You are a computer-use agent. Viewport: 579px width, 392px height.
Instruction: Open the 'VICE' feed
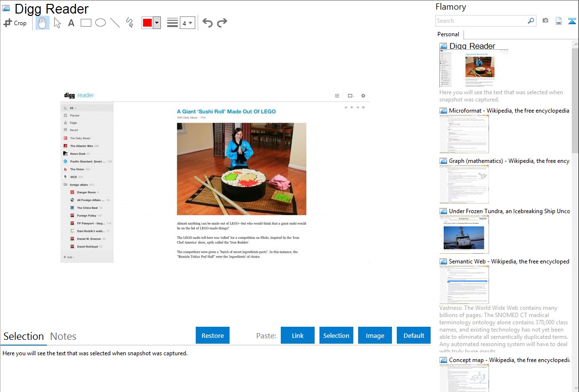[x=87, y=177]
